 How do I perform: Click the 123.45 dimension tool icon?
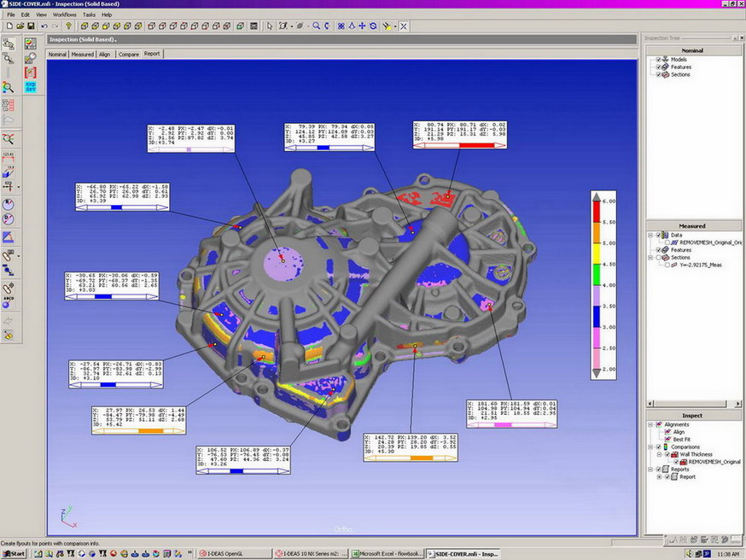click(x=8, y=157)
